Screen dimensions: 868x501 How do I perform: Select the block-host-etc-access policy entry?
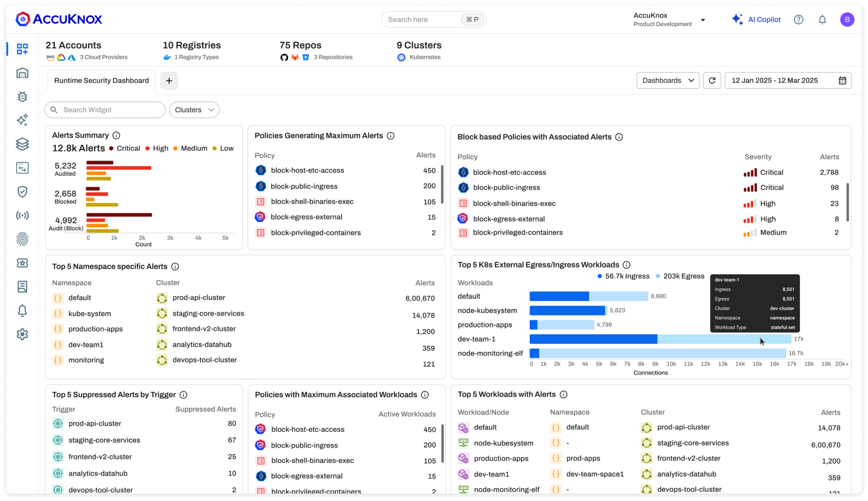[307, 170]
